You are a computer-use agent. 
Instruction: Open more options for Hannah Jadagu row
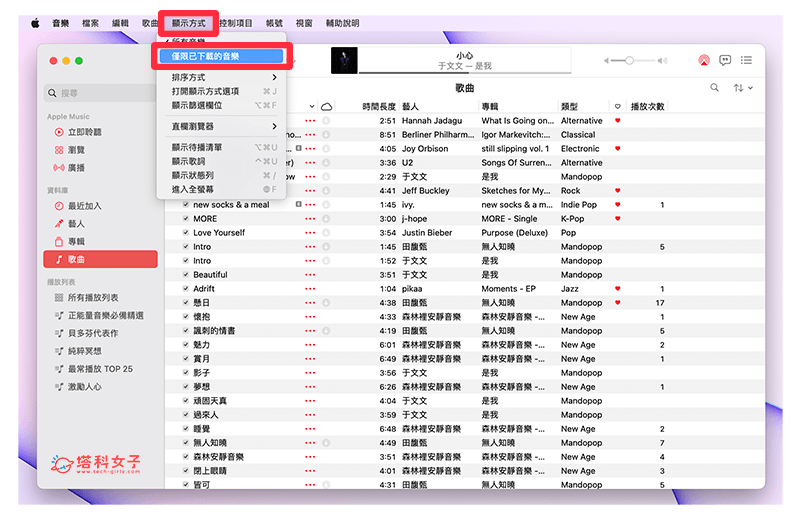[x=310, y=121]
